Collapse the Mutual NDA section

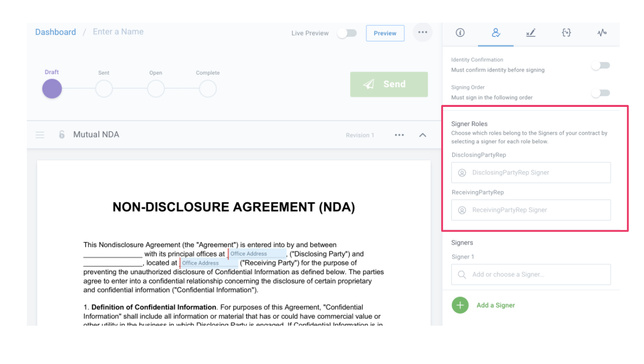(x=423, y=135)
